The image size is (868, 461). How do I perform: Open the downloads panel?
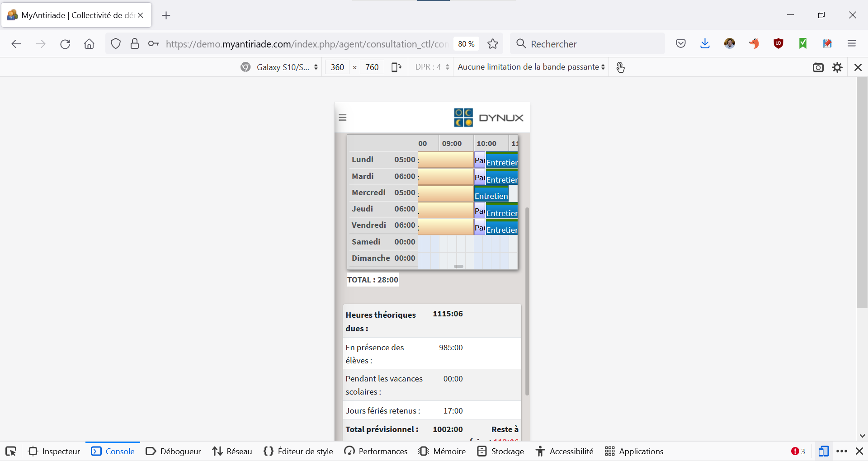click(x=705, y=44)
